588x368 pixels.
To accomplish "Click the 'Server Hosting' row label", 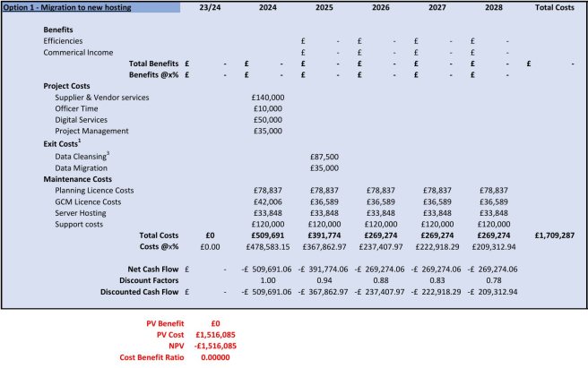I will [x=82, y=213].
